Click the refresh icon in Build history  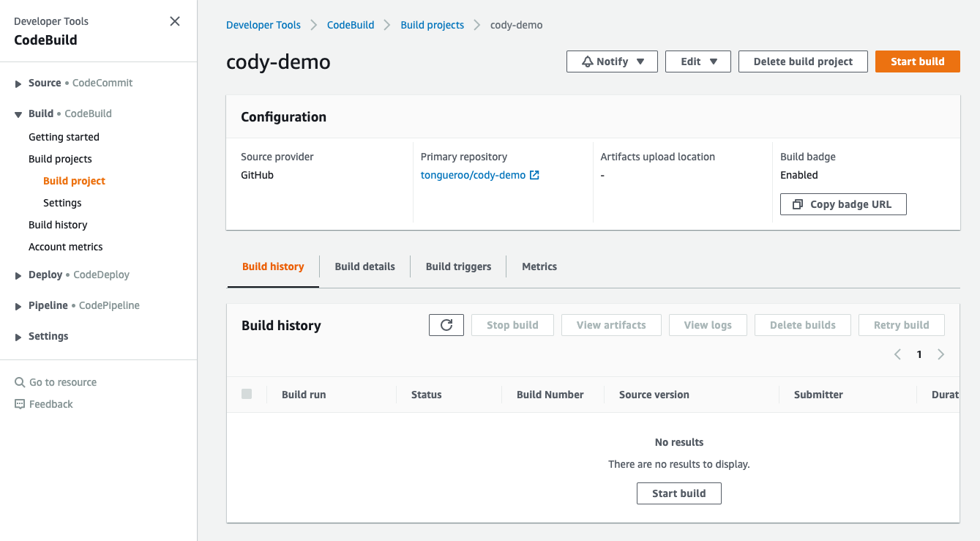point(446,325)
